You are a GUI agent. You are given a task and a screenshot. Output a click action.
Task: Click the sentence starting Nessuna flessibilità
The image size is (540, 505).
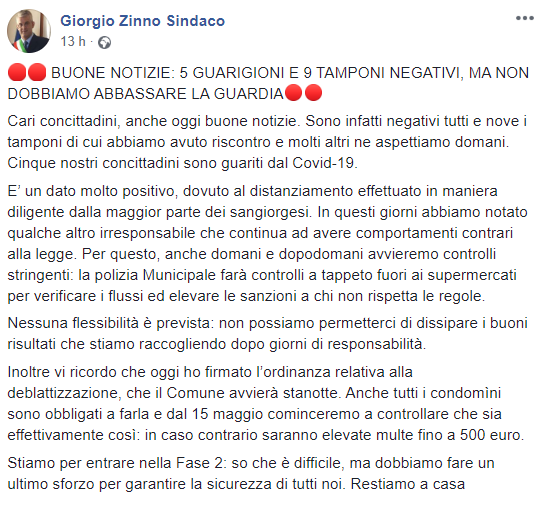[267, 333]
